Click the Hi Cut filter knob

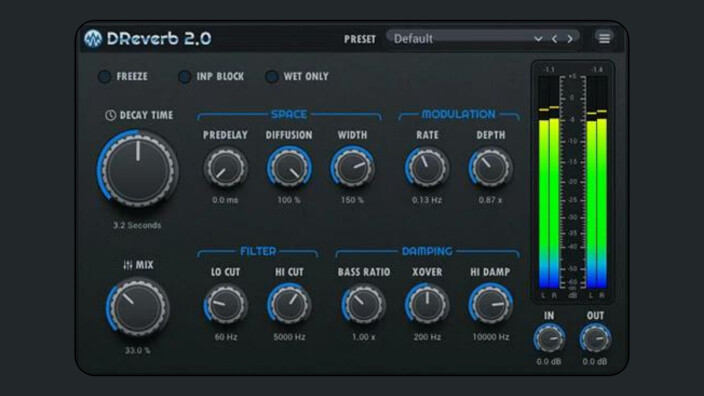(x=289, y=305)
